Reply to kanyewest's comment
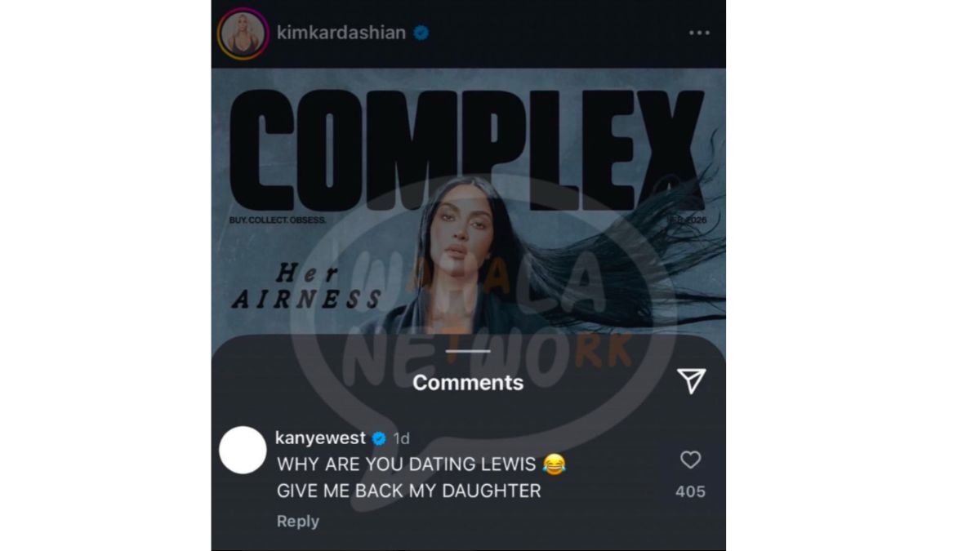This screenshot has width=980, height=551. (x=298, y=521)
